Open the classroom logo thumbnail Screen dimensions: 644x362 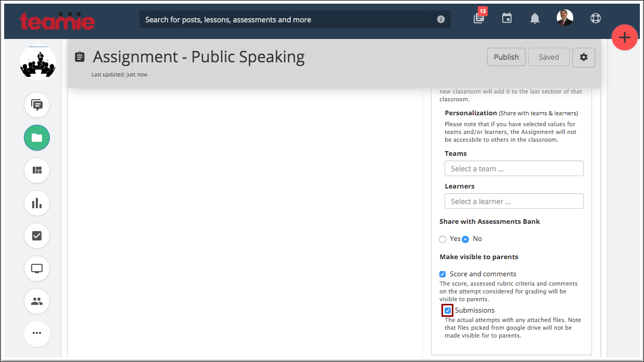point(38,62)
